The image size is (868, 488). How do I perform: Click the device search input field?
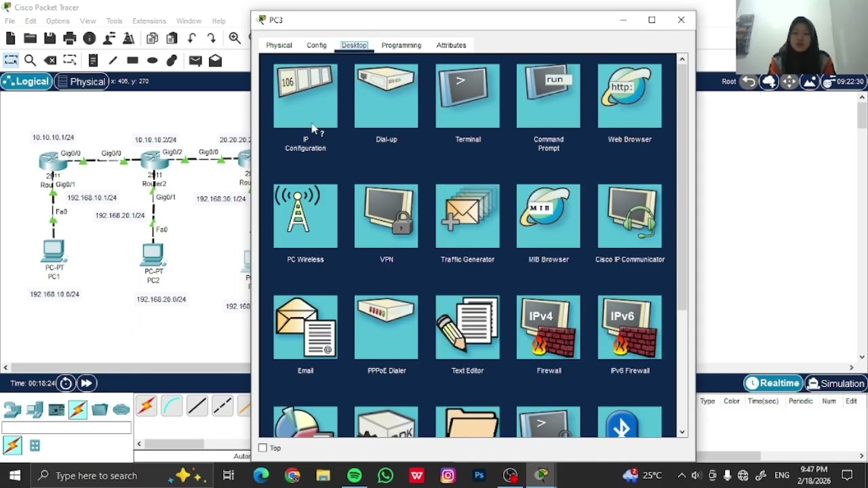66,428
